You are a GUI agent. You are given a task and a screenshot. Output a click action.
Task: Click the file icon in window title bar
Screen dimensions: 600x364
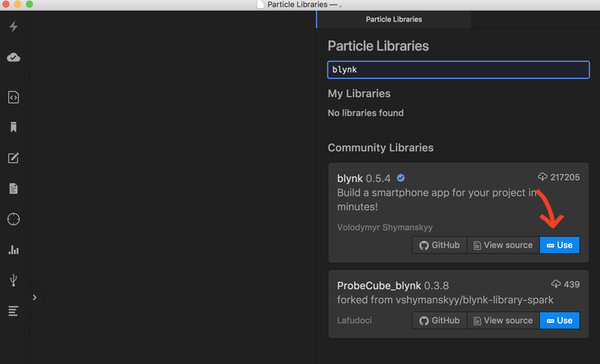[x=261, y=5]
